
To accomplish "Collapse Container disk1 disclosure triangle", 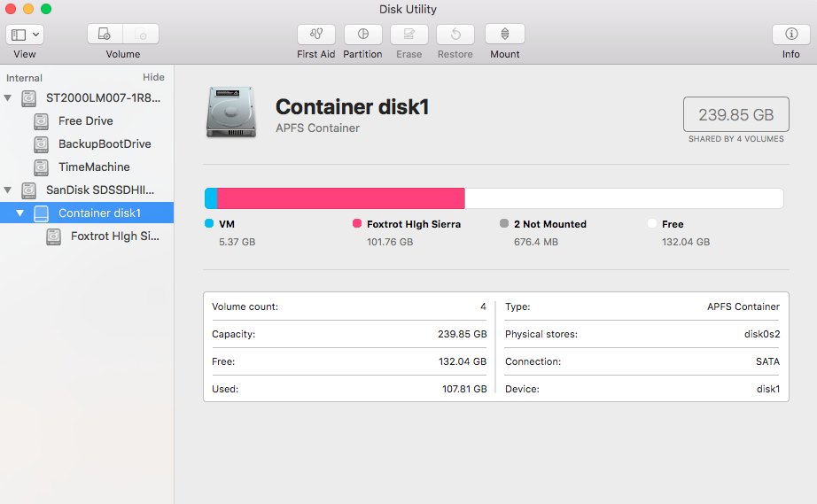I will [19, 213].
